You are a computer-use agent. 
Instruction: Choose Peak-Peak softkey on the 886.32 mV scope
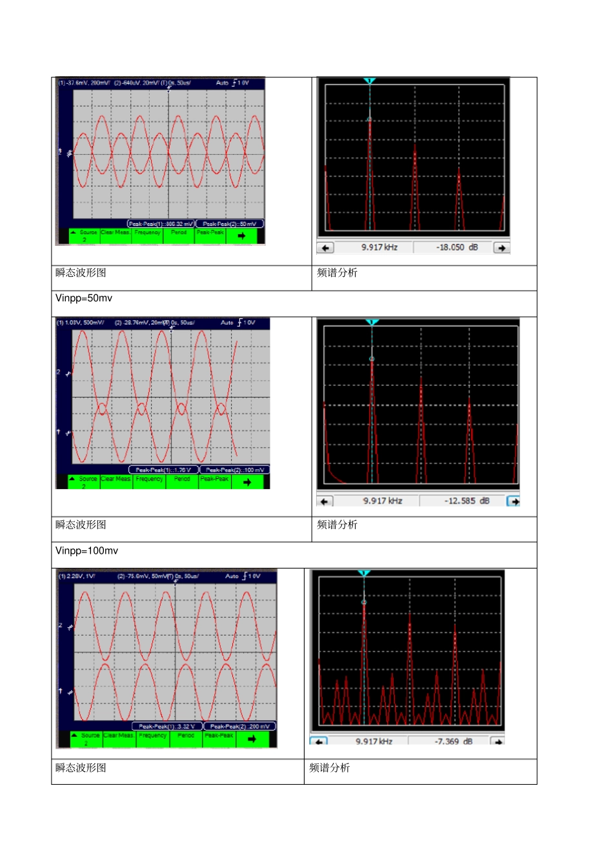click(x=210, y=236)
